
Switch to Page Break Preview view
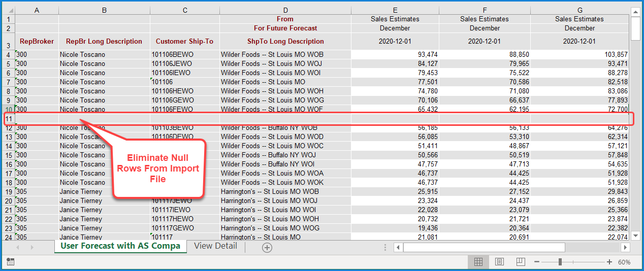click(520, 262)
